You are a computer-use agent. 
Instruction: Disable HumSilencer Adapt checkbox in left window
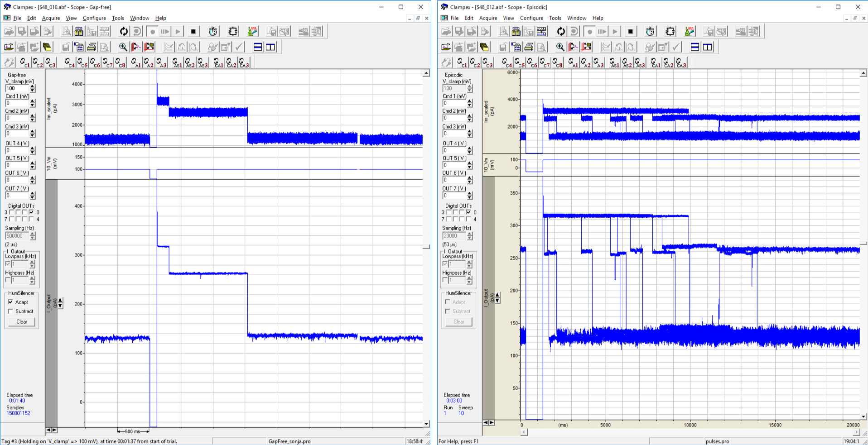point(11,302)
